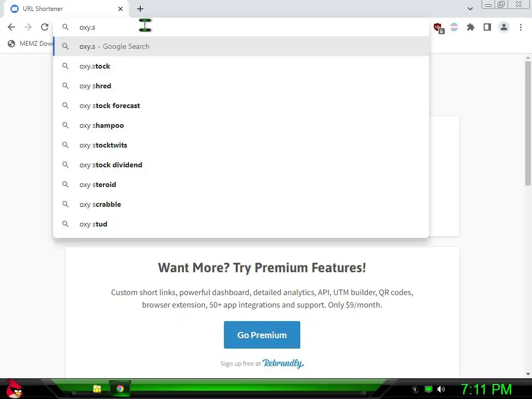532x399 pixels.
Task: Reload the current page
Action: pyautogui.click(x=45, y=27)
